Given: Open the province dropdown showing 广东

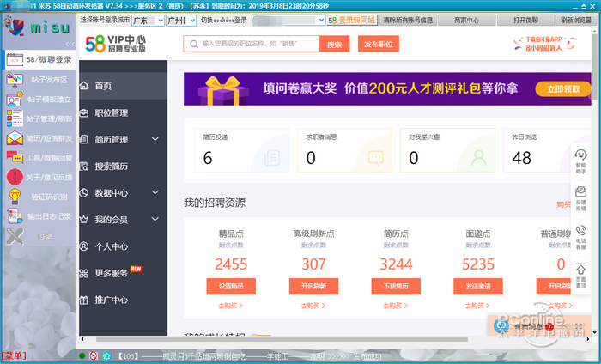Looking at the screenshot, I should tap(148, 21).
